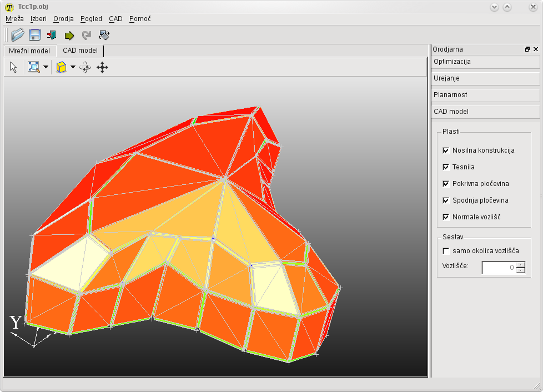Click the zoom to fit magnifier icon
The image size is (543, 392).
(x=34, y=67)
